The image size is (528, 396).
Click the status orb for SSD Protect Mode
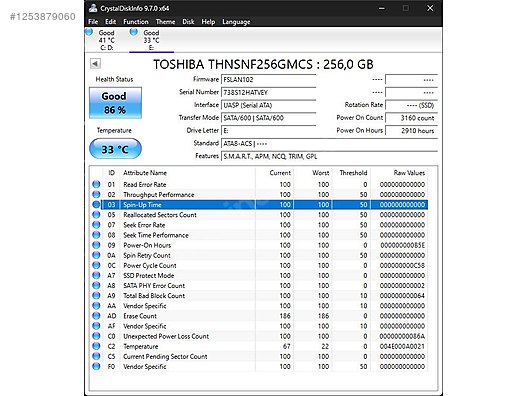[x=96, y=275]
